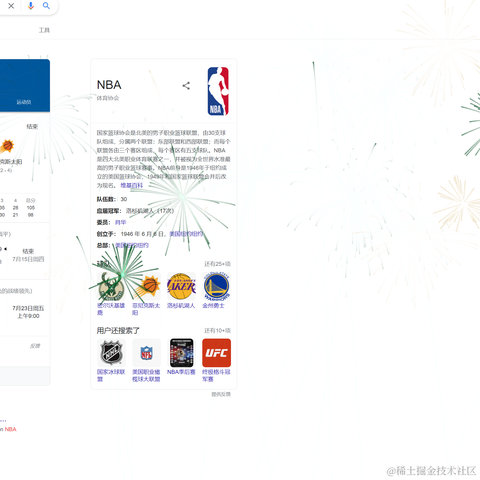Screen dimensions: 480x480
Task: Open the 美国职业橄榄球大联盟 link
Action: (146, 375)
